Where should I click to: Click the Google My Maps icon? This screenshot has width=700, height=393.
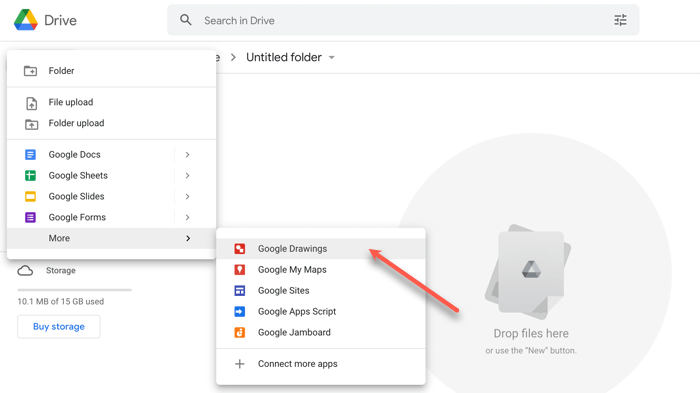tap(240, 270)
